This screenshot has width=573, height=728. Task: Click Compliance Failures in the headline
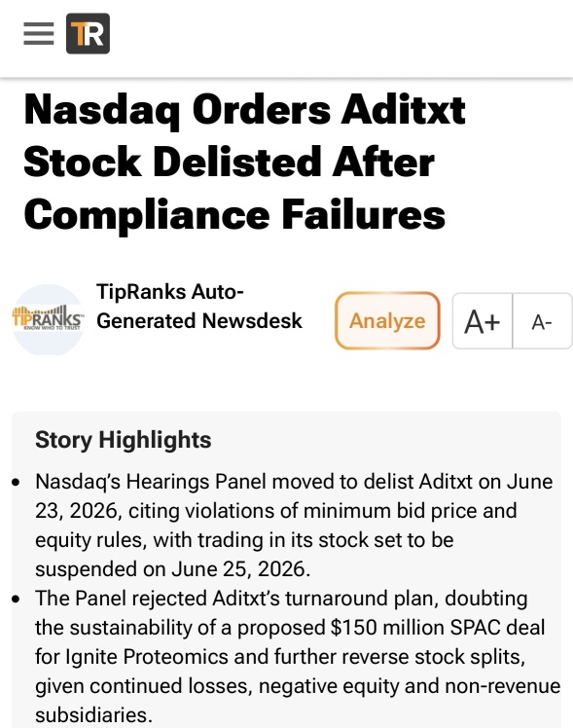tap(234, 214)
